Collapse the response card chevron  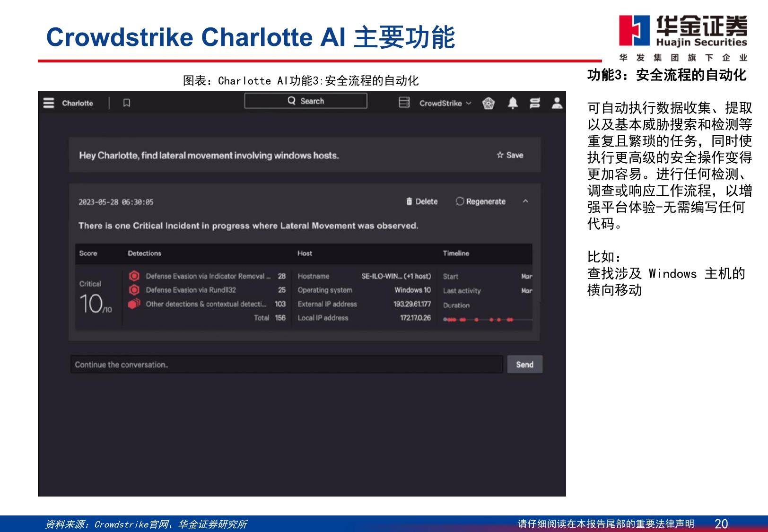[525, 201]
